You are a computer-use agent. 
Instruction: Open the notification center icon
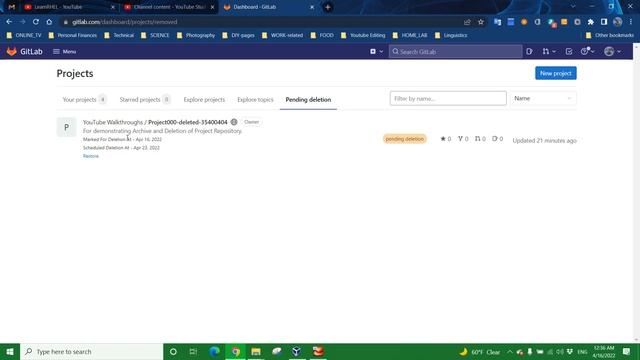627,352
